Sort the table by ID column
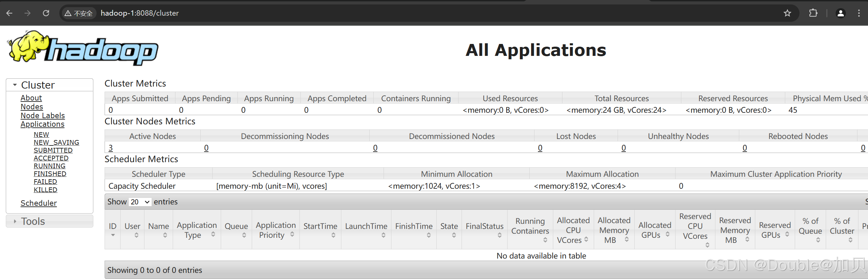The image size is (868, 279). coord(112,229)
